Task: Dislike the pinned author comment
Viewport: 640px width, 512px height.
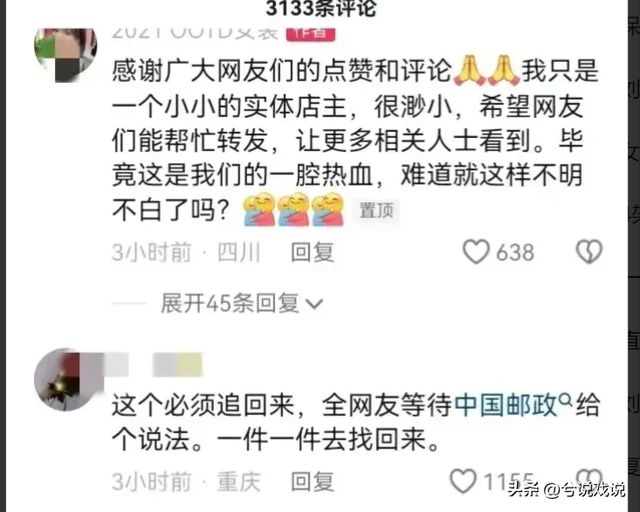Action: pos(589,251)
